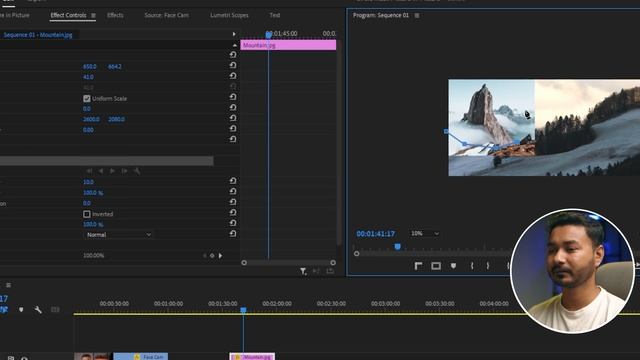
Task: Track selected mask forward
Action: (x=112, y=171)
